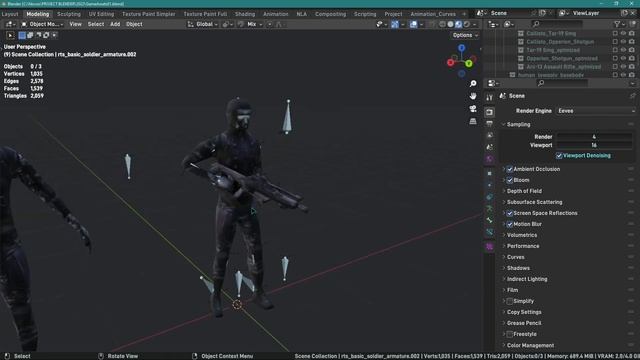Image resolution: width=640 pixels, height=360 pixels.
Task: Click the Viewport samples value field
Action: (594, 145)
